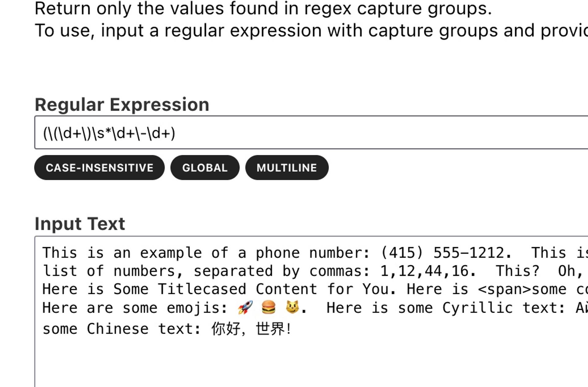This screenshot has height=387, width=588.
Task: Click the word "Cyrillic" in the input text
Action: 477,308
